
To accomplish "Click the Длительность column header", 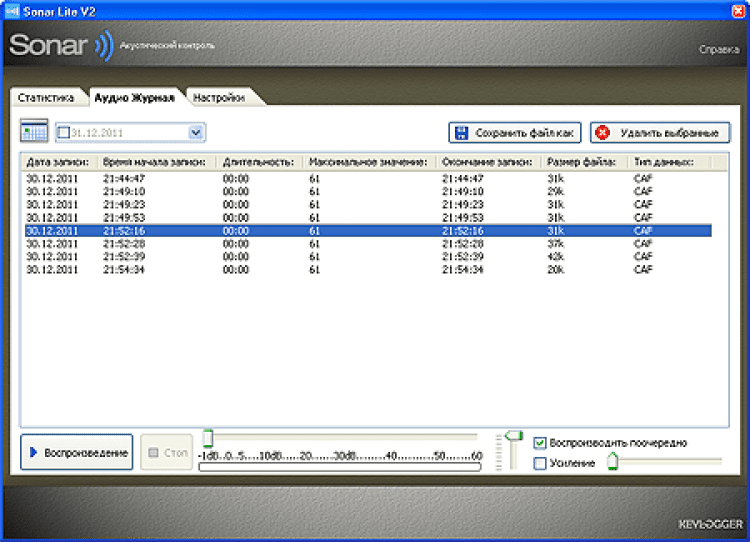I will 260,162.
